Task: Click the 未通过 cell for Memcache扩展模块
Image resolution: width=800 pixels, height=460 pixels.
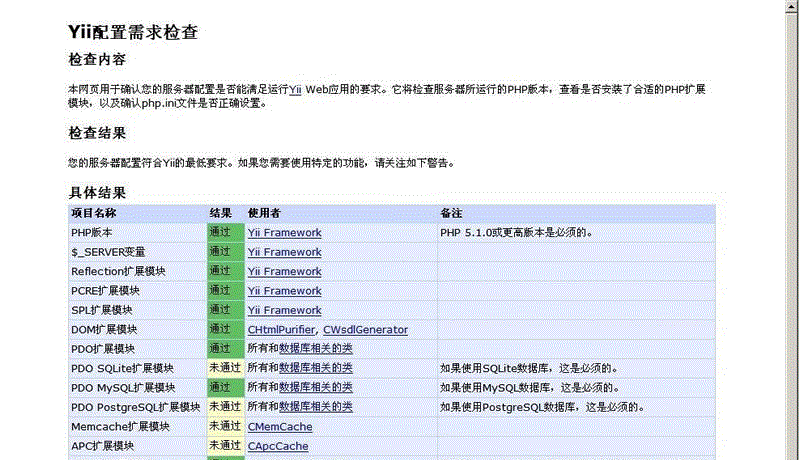Action: [225, 426]
